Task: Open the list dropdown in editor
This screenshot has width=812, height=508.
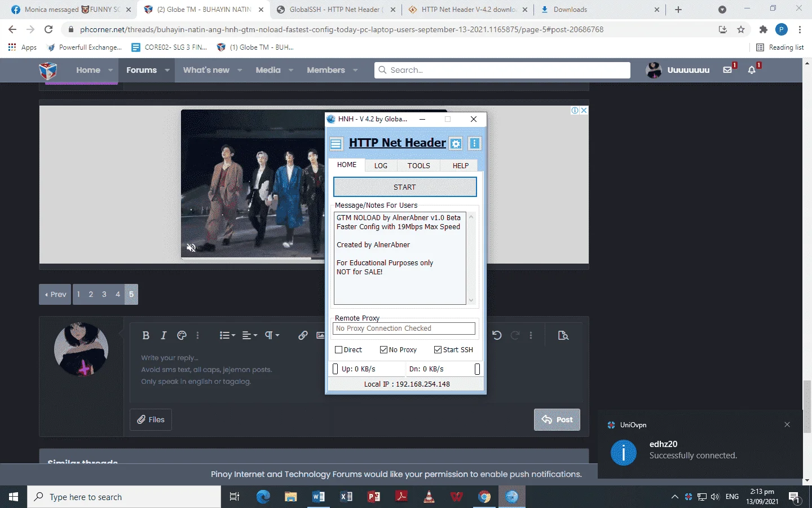Action: tap(227, 335)
